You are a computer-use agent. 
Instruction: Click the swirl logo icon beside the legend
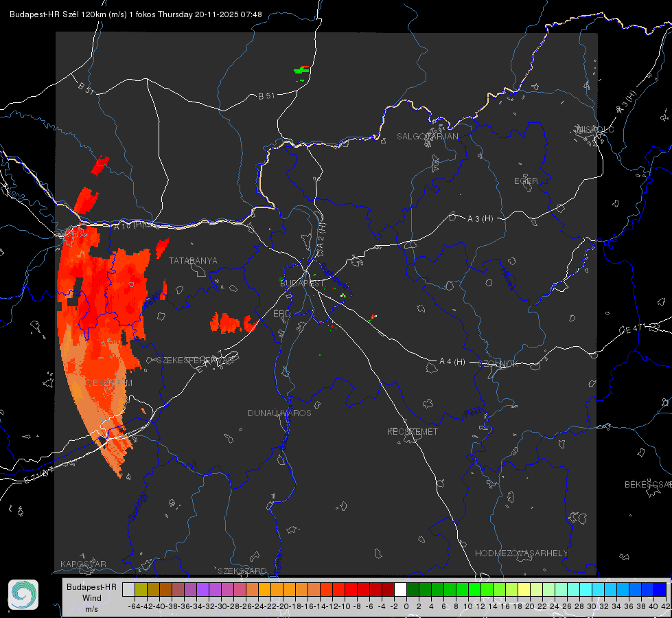pyautogui.click(x=23, y=595)
